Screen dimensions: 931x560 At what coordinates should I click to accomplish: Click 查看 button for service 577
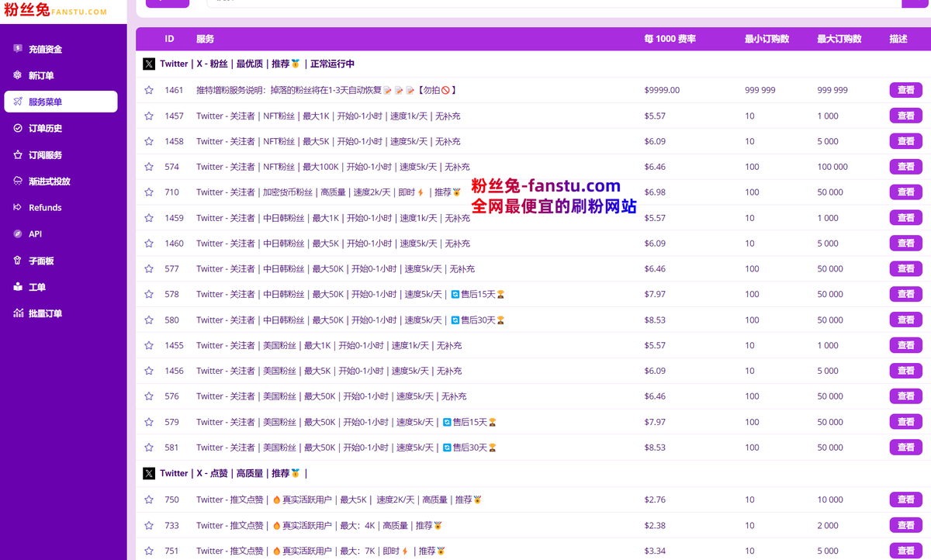[905, 268]
